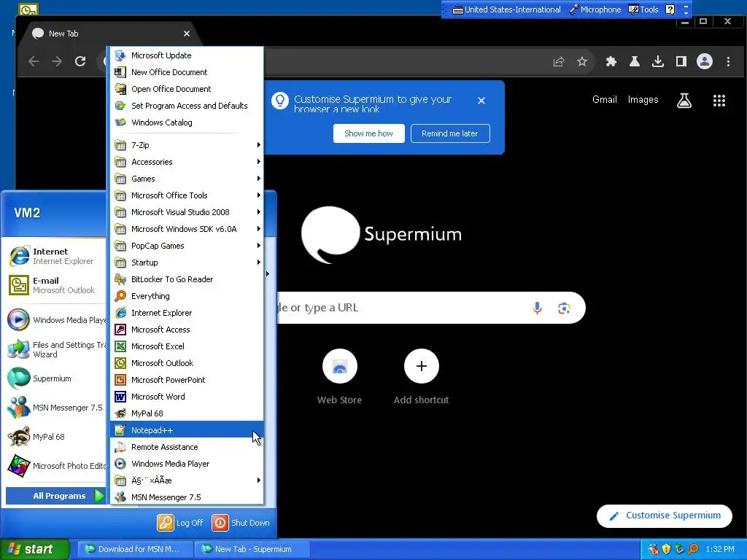Open Files and Settings Transfer Wizard
Screen dimensions: 747x560
coord(55,349)
